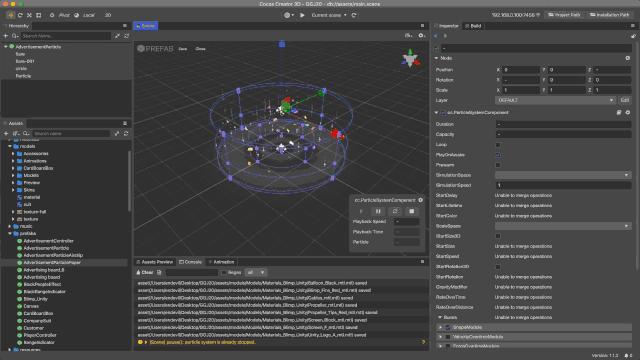Open scene view settings gear icon

pos(422,36)
